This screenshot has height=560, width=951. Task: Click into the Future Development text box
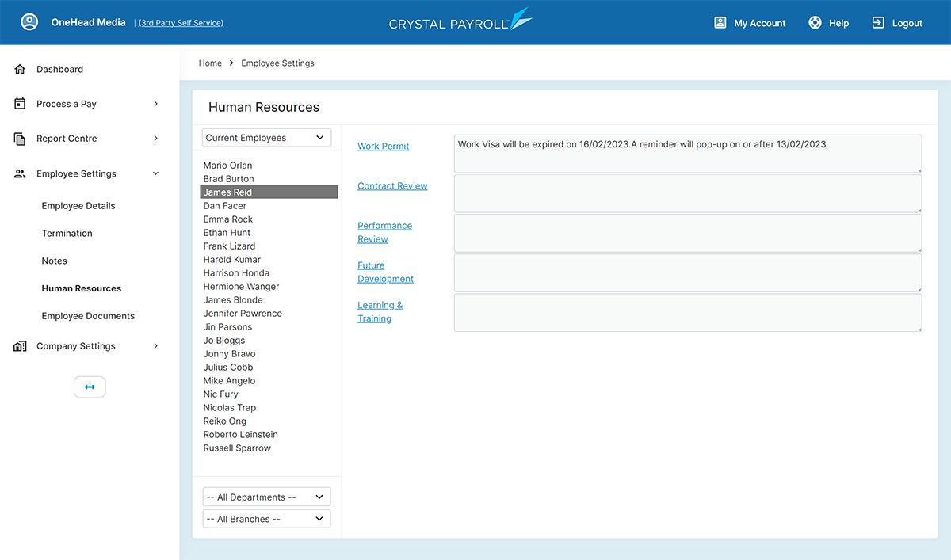(688, 272)
